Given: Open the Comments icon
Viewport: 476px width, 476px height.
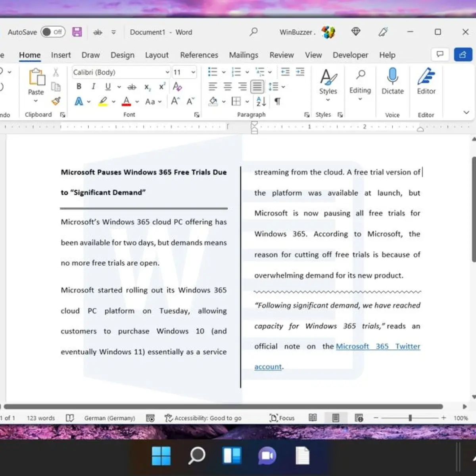Looking at the screenshot, I should pyautogui.click(x=440, y=54).
